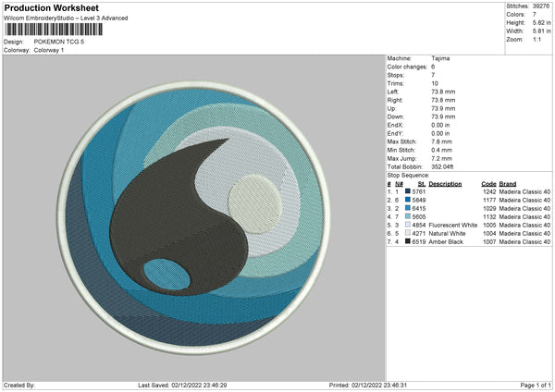Select the Brand column header
The image size is (555, 392).
pyautogui.click(x=508, y=184)
